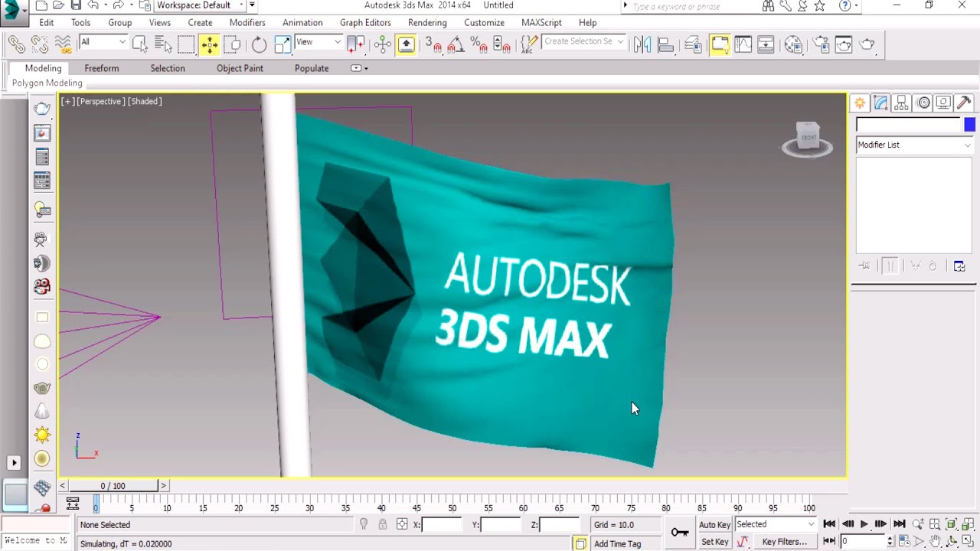Open Edit Named Selection Sets
This screenshot has height=551, width=980.
pos(528,44)
